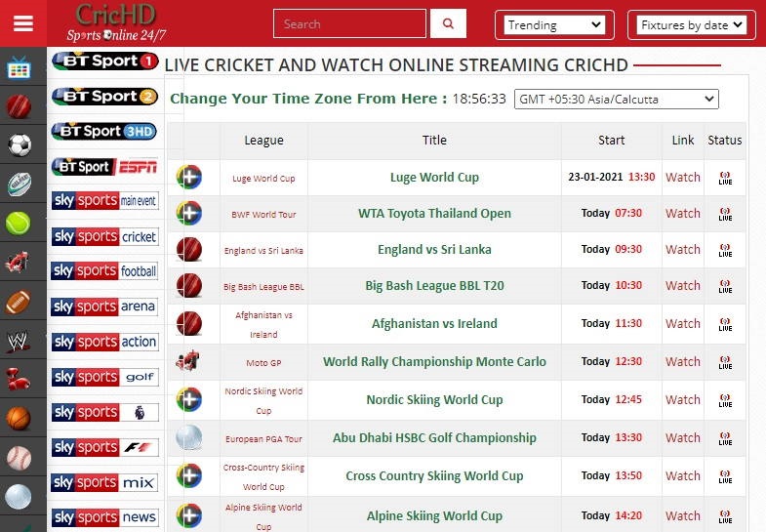Select cricket ball sport icon in sidebar
This screenshot has width=766, height=532.
[x=19, y=106]
